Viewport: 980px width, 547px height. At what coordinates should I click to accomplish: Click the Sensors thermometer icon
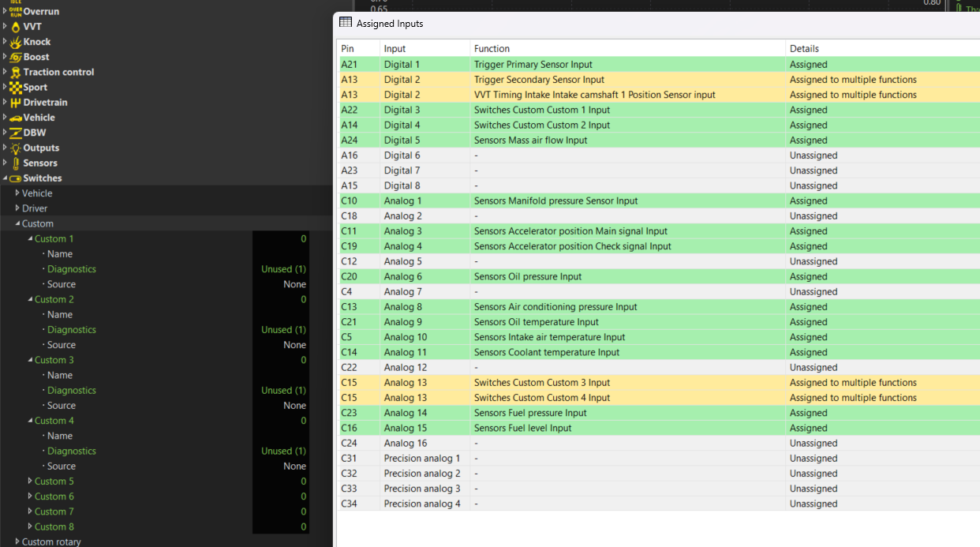pyautogui.click(x=16, y=163)
